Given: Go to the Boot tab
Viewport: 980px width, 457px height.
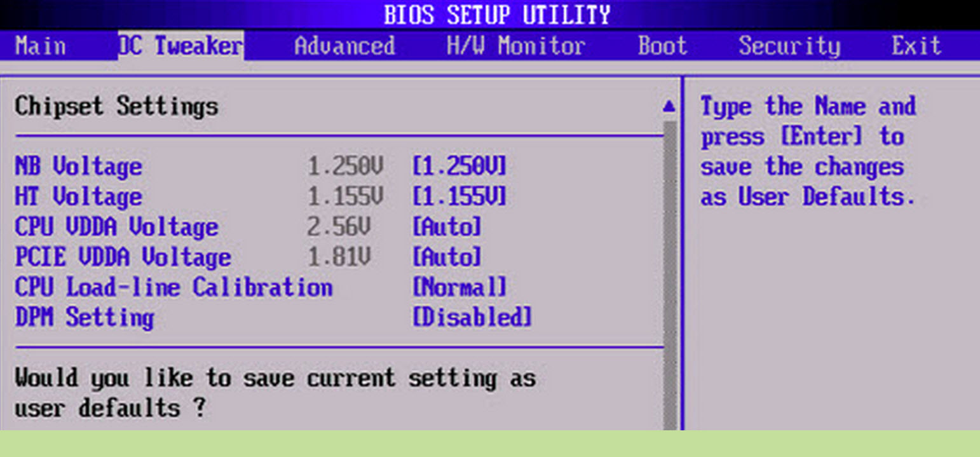Looking at the screenshot, I should (662, 46).
